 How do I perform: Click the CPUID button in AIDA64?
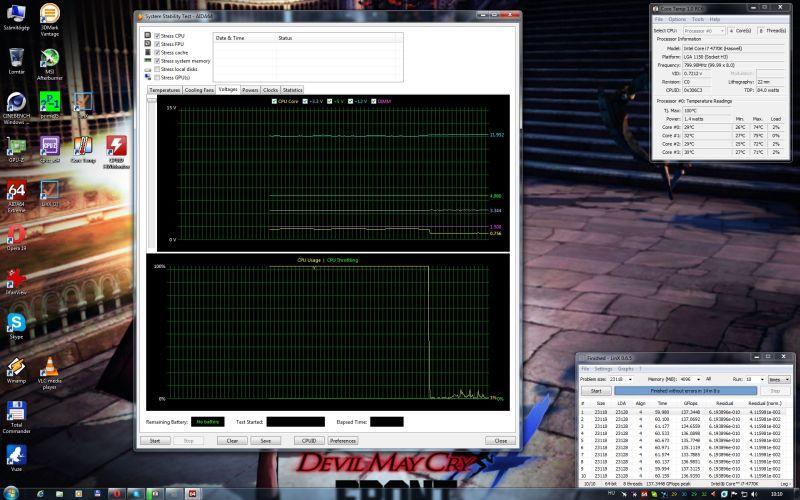click(x=309, y=441)
